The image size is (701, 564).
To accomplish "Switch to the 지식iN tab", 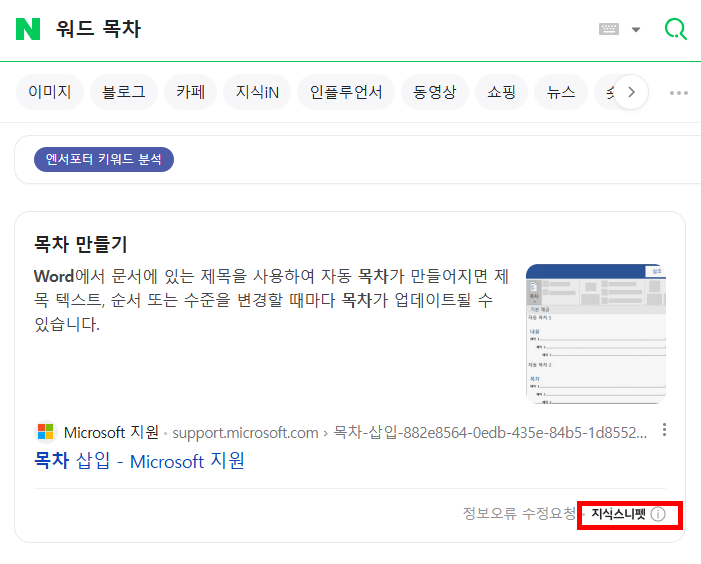I will pyautogui.click(x=257, y=92).
